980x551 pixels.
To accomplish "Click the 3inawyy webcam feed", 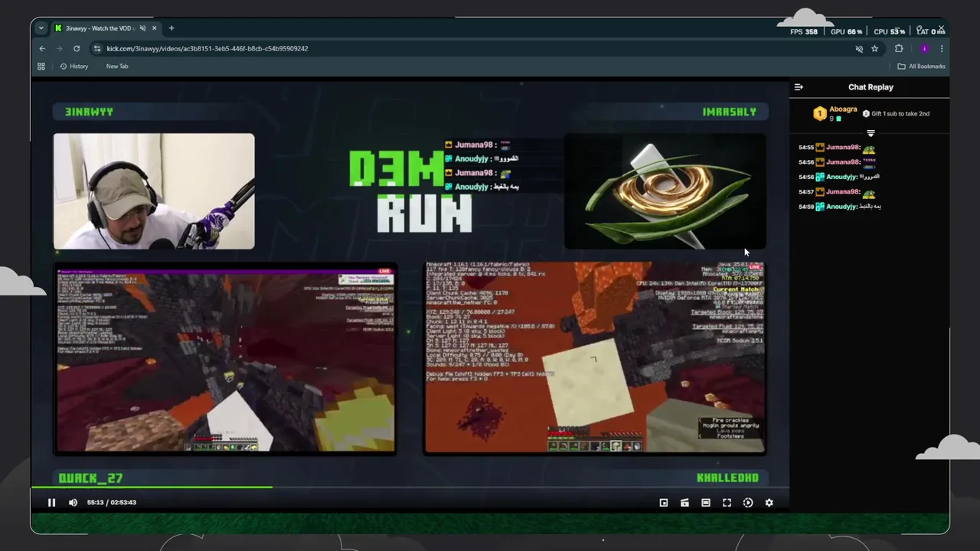I will [x=154, y=191].
